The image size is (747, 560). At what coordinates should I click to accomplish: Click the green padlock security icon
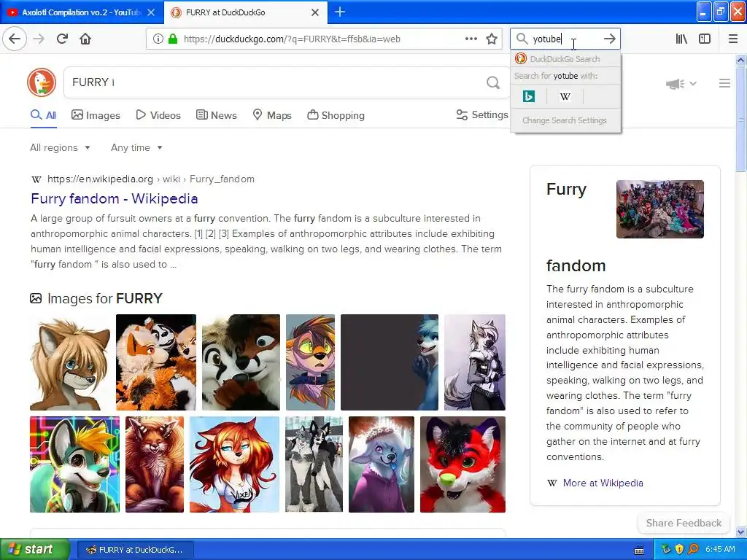click(172, 39)
